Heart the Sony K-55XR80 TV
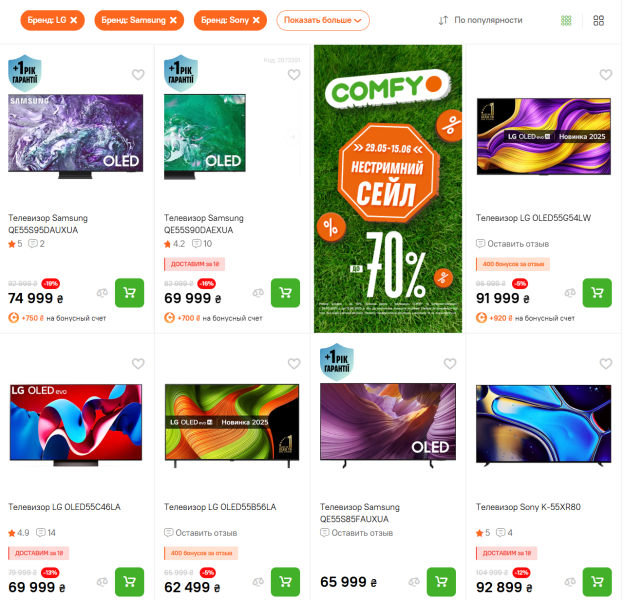The image size is (625, 600). click(605, 364)
